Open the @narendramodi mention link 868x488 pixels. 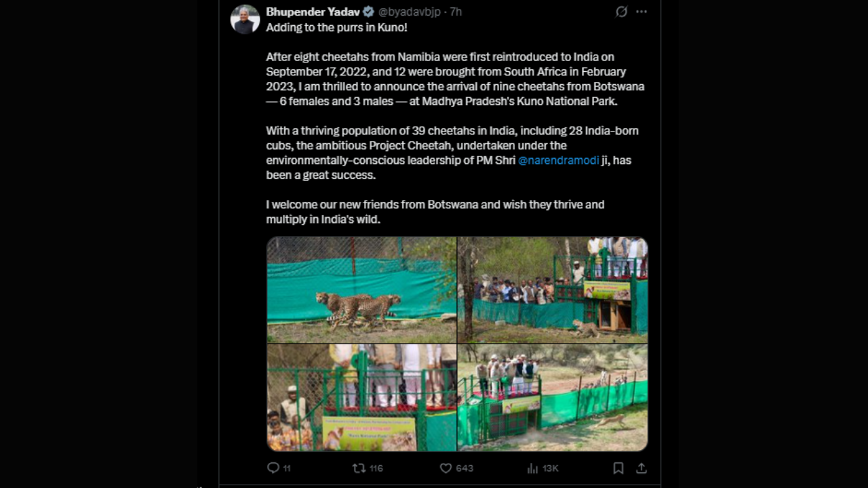[559, 160]
